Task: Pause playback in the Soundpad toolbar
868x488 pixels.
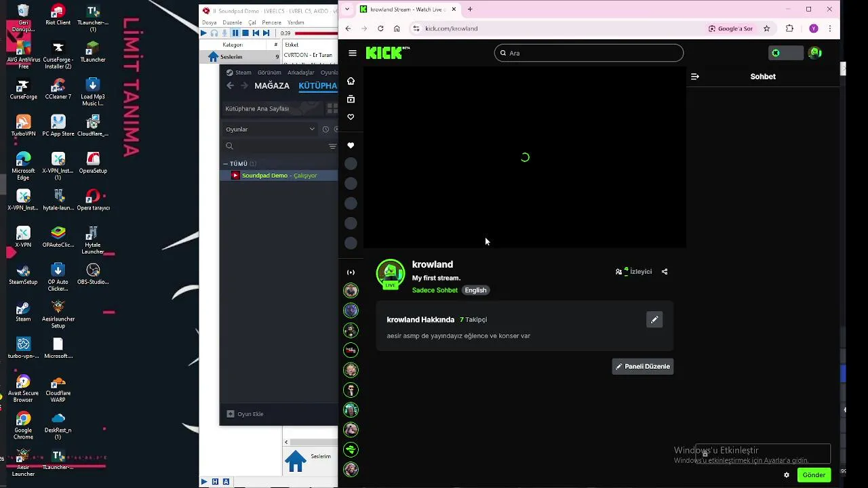Action: 235,33
